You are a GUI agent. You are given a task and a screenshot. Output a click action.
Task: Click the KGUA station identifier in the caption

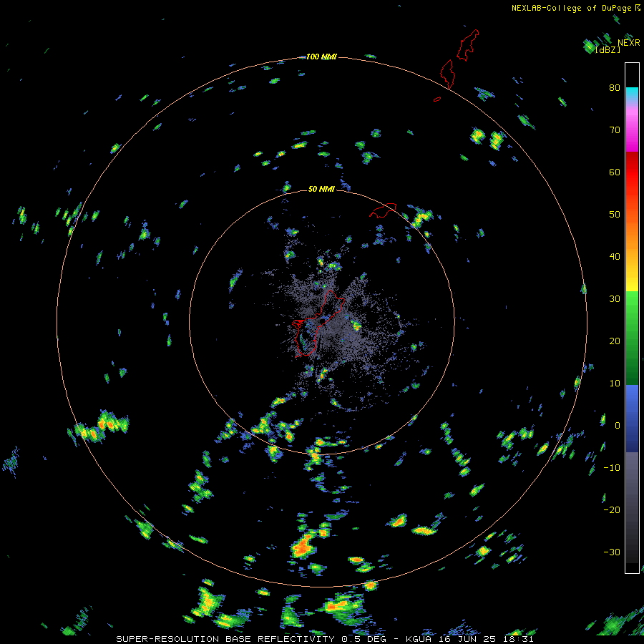(x=418, y=639)
